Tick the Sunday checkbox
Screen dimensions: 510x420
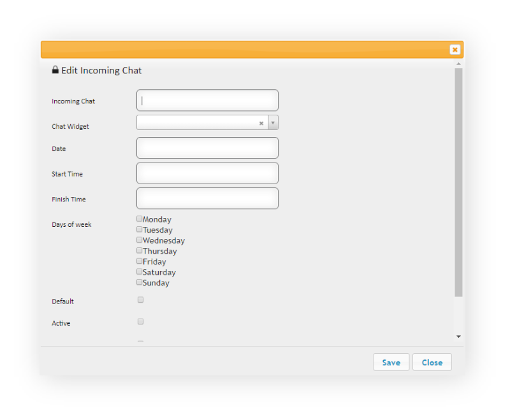coord(139,282)
